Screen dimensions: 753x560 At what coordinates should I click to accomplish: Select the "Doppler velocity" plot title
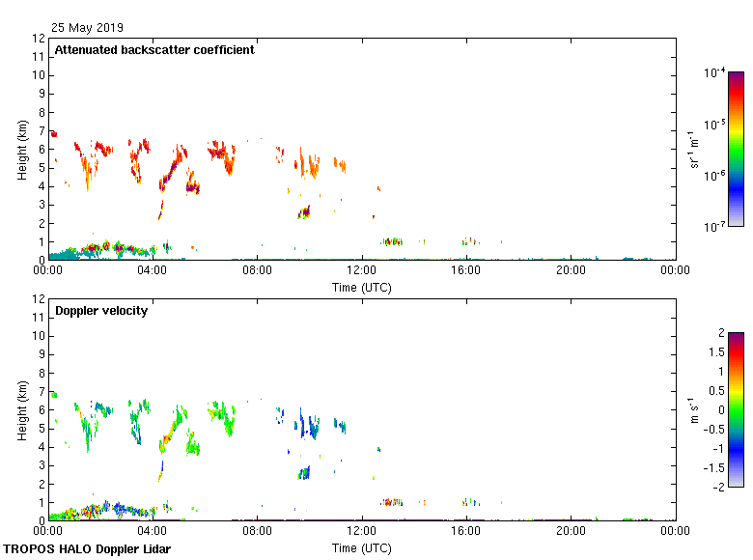(100, 311)
